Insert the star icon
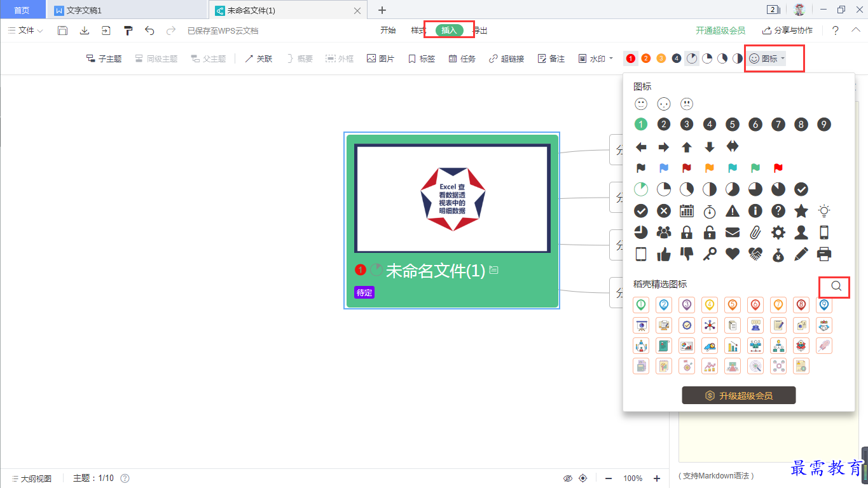The width and height of the screenshot is (868, 488). click(801, 211)
